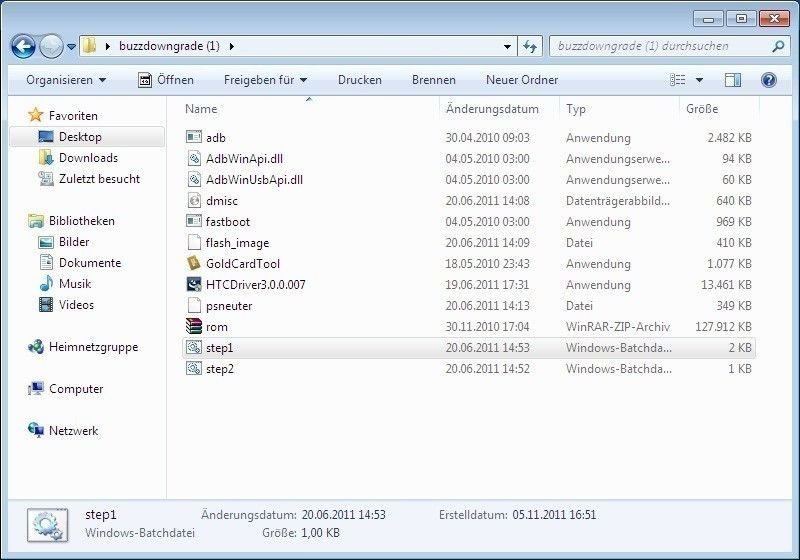
Task: Open Downloads in the sidebar
Action: coord(88,158)
